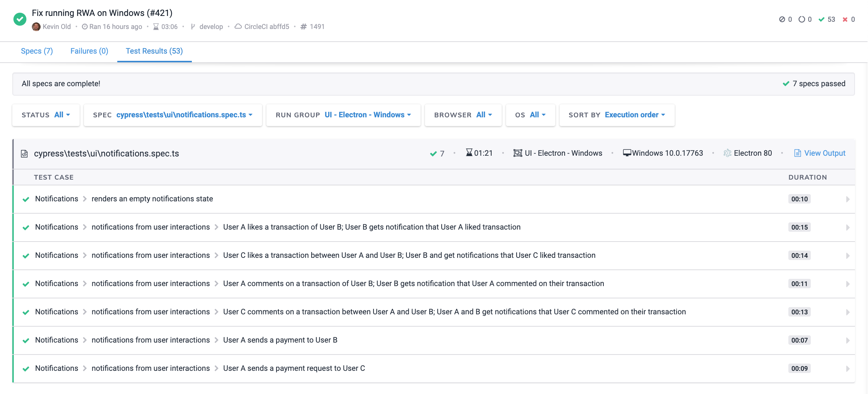
Task: Click the CircleCI cloud icon
Action: pos(238,27)
